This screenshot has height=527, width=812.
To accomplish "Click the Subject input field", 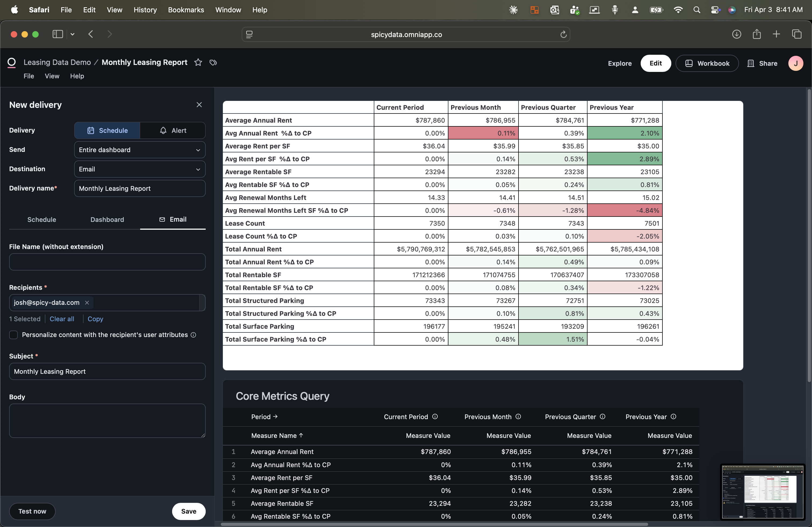I will pos(107,371).
